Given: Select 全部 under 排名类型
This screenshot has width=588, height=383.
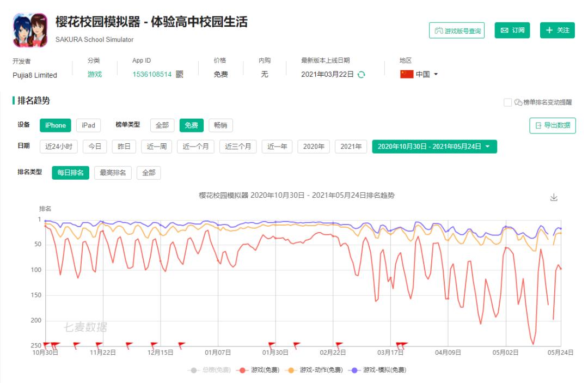Looking at the screenshot, I should (149, 173).
